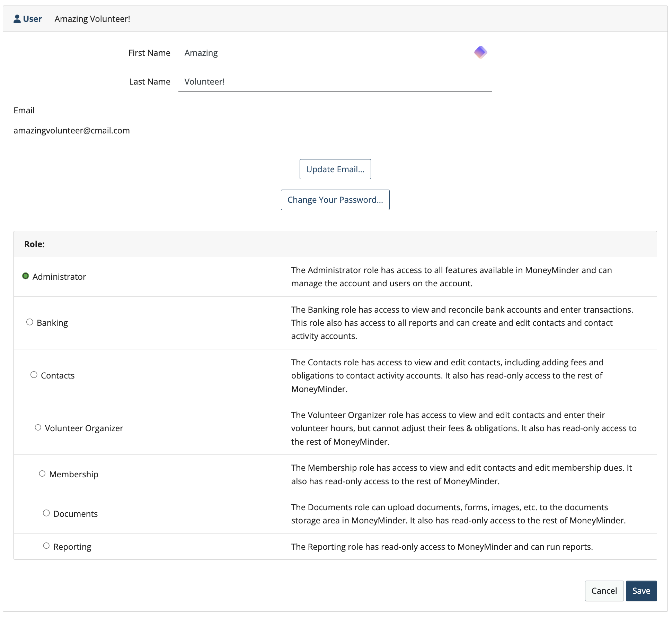Click the Update Email... button

pyautogui.click(x=335, y=169)
